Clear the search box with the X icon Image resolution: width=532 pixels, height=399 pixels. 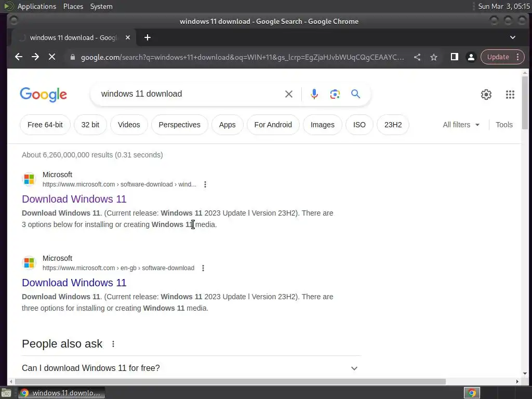pyautogui.click(x=289, y=94)
